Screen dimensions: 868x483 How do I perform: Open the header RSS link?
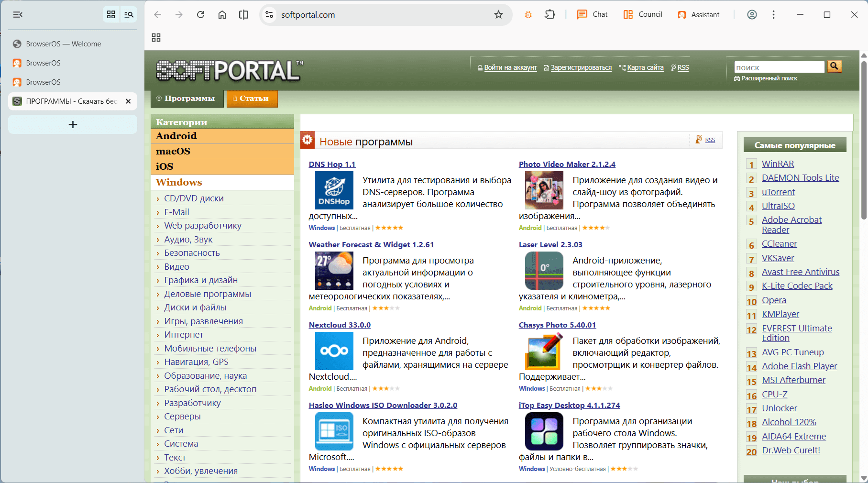click(x=683, y=68)
